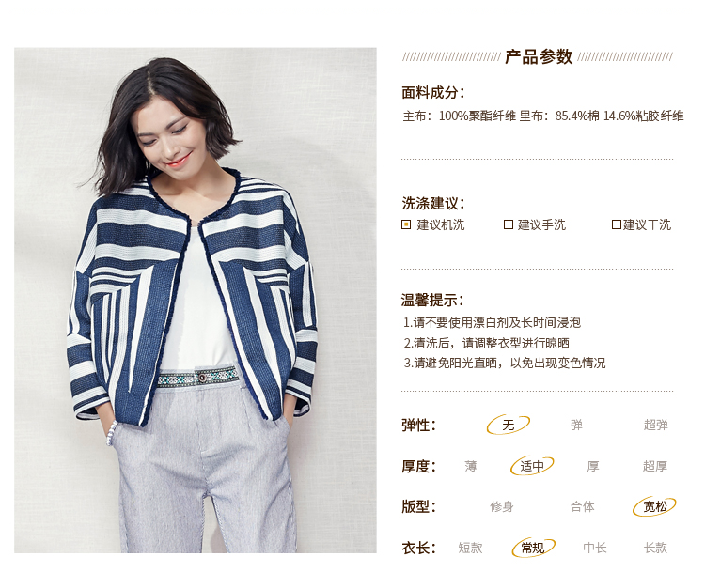Select 中长 length option
The height and width of the screenshot is (588, 705).
click(x=595, y=548)
